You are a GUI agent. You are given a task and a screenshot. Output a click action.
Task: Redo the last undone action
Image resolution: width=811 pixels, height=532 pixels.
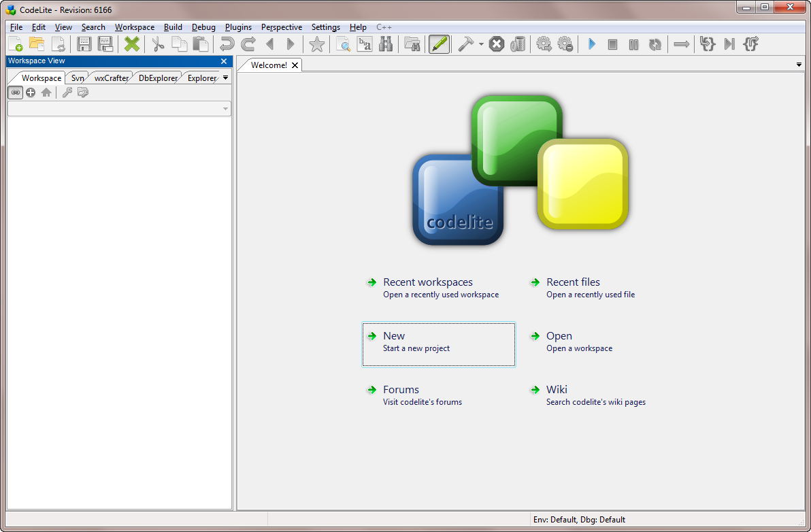248,44
